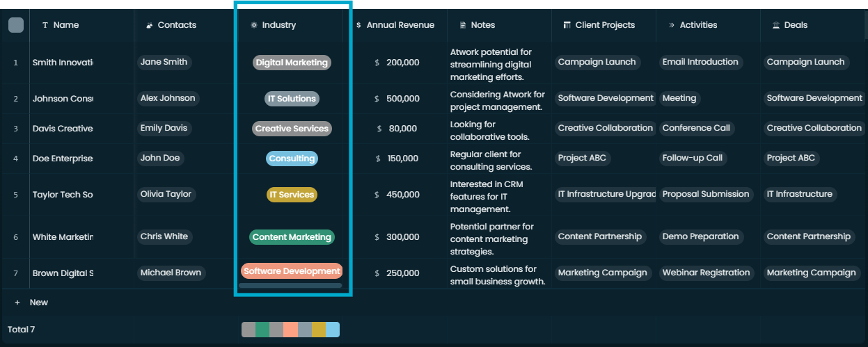Open the Client Projects column header
The image size is (868, 347).
point(604,25)
